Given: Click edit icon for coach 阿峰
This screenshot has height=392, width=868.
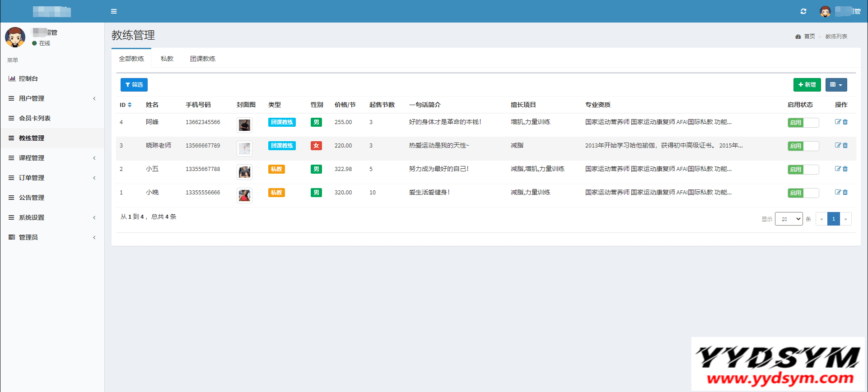Looking at the screenshot, I should click(838, 122).
